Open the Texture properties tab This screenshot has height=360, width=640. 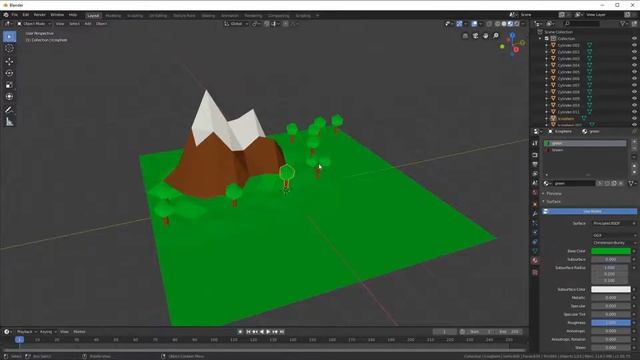click(x=535, y=272)
